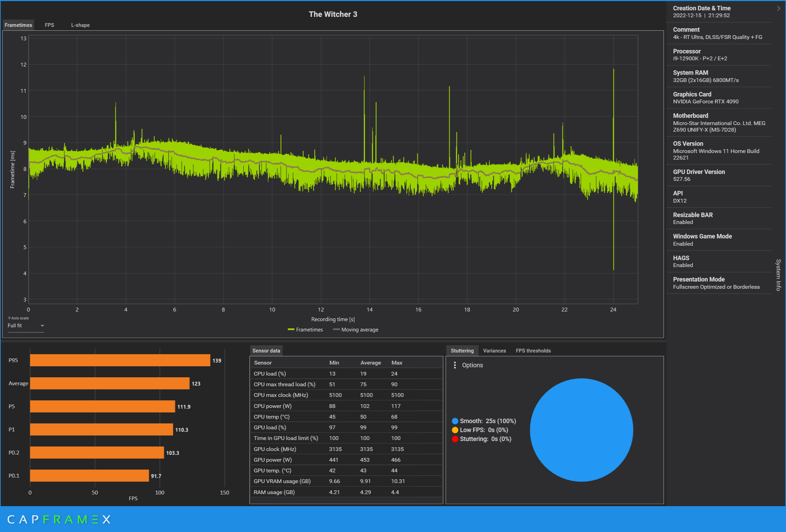Open the Variances tab

click(x=494, y=351)
